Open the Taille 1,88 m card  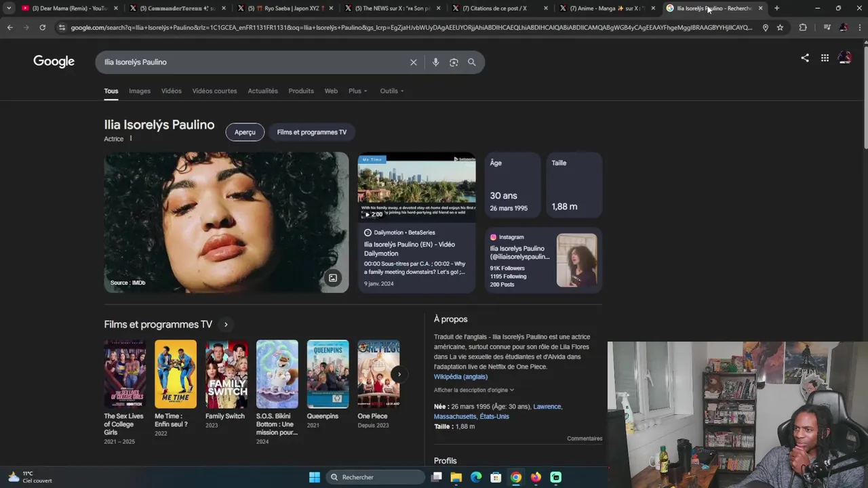pyautogui.click(x=574, y=185)
